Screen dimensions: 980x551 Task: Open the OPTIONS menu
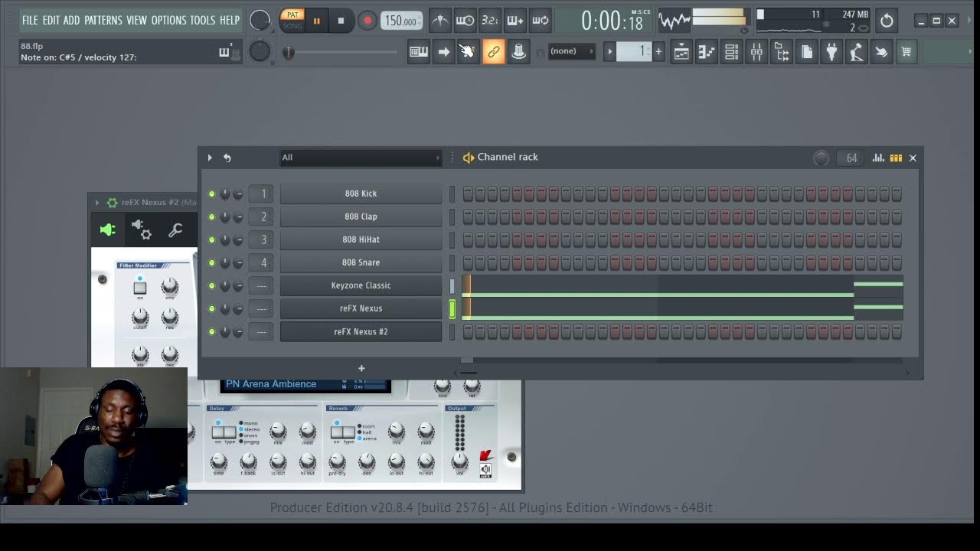[x=168, y=20]
